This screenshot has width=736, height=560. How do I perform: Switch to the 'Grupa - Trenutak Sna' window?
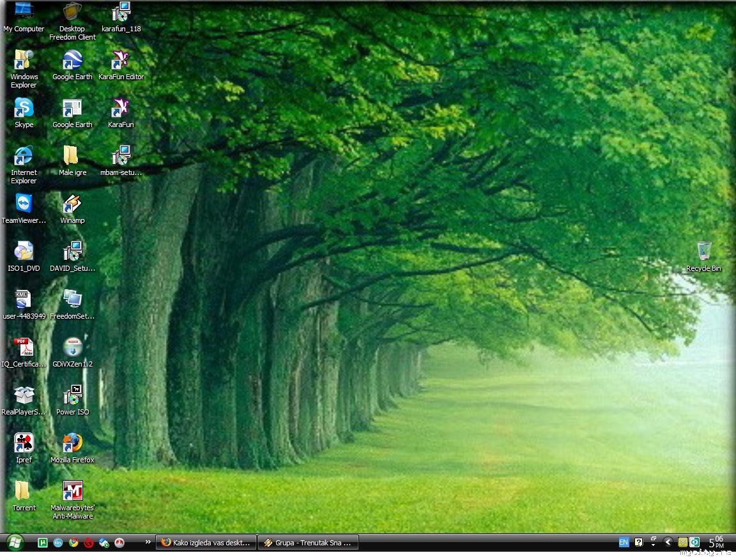pyautogui.click(x=309, y=543)
